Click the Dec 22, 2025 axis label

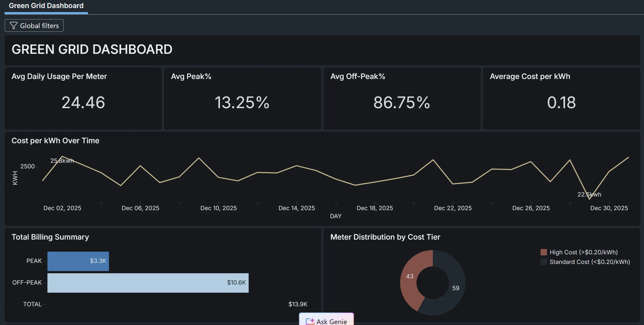coord(453,208)
